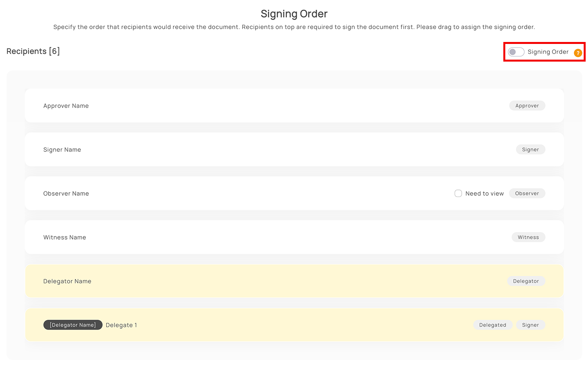
Task: Click the Witness role badge
Action: [528, 237]
